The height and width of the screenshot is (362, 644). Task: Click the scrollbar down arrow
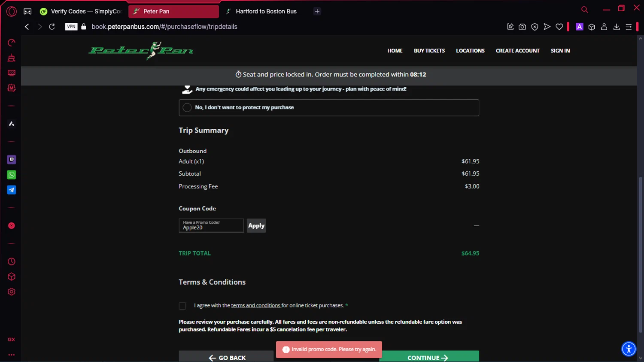pyautogui.click(x=641, y=358)
